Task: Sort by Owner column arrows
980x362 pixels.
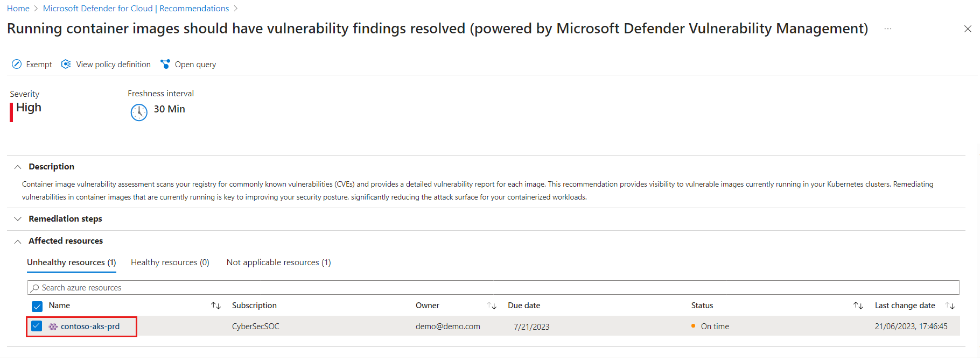Action: coord(492,306)
